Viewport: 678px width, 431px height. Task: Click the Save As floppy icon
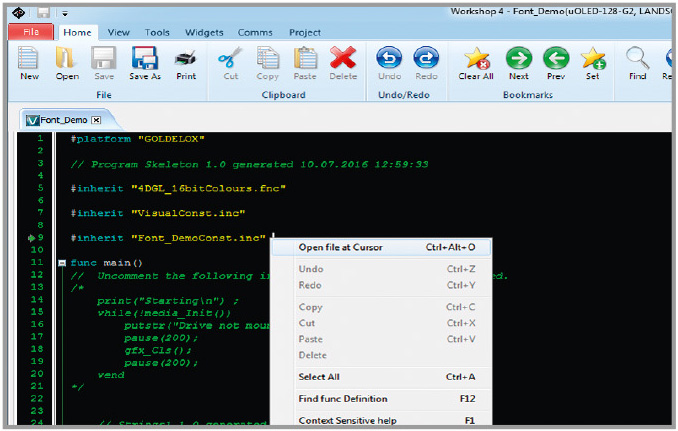point(144,59)
